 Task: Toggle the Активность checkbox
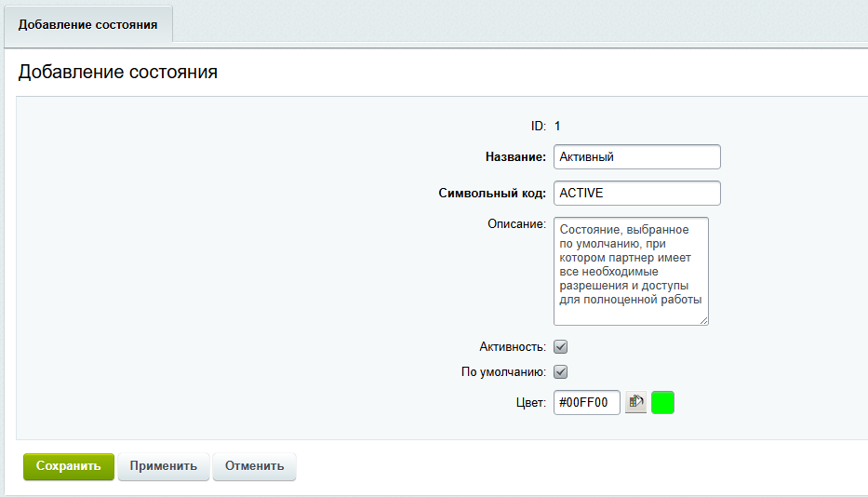[560, 347]
